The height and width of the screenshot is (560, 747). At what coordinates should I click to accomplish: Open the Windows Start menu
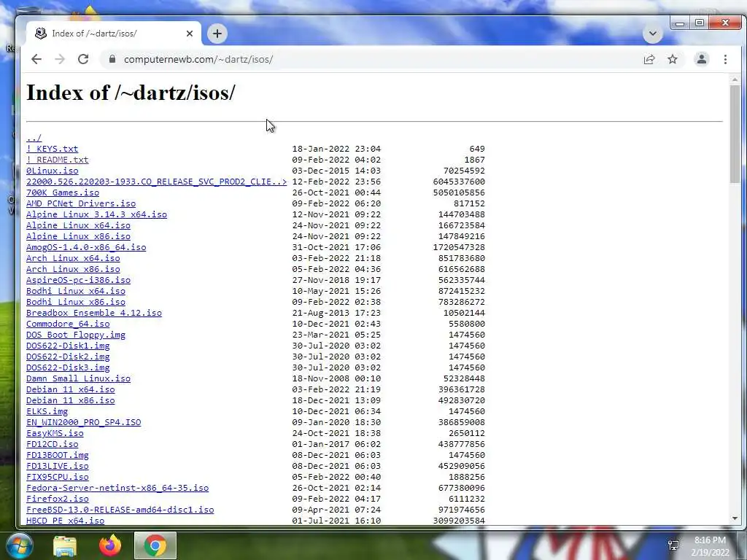[x=20, y=545]
